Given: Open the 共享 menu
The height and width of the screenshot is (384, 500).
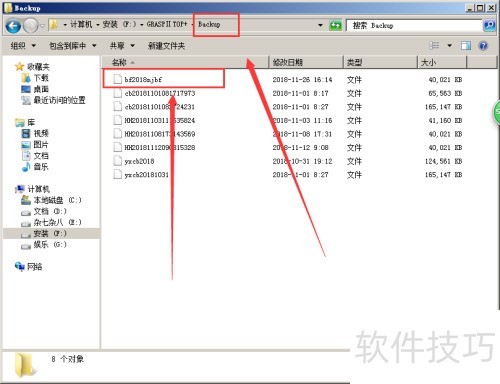Looking at the screenshot, I should click(122, 46).
